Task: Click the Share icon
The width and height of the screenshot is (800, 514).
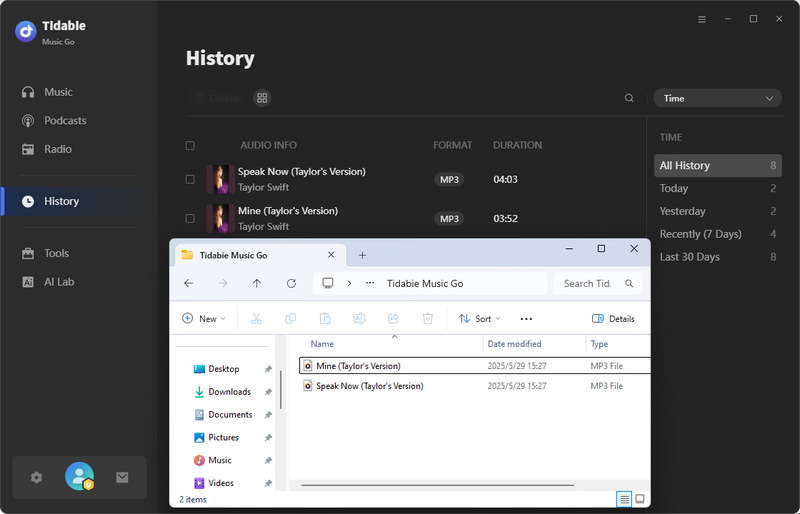Action: [x=393, y=319]
